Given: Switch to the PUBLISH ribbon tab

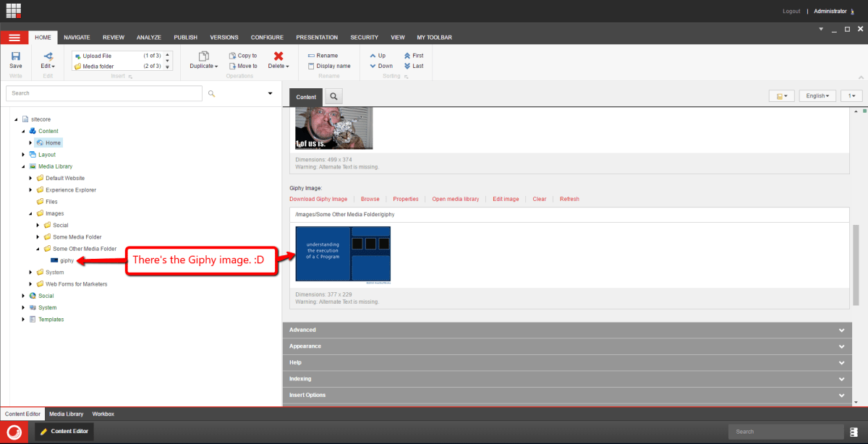Looking at the screenshot, I should point(185,38).
